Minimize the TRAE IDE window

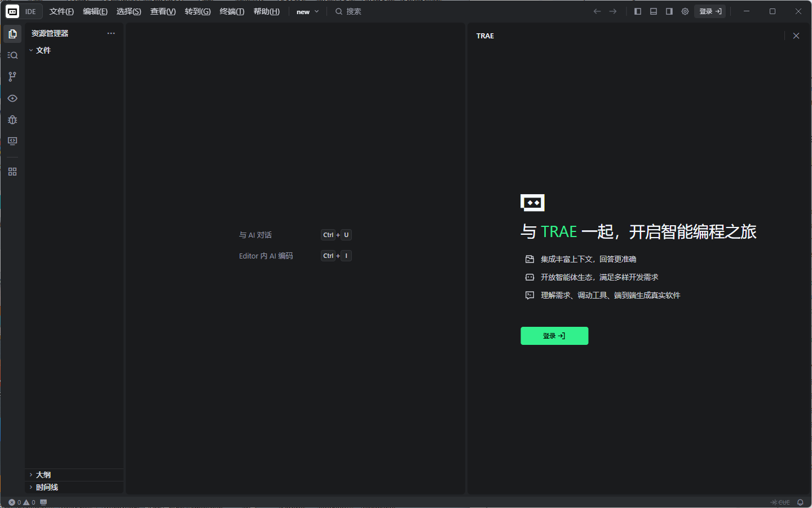click(747, 11)
